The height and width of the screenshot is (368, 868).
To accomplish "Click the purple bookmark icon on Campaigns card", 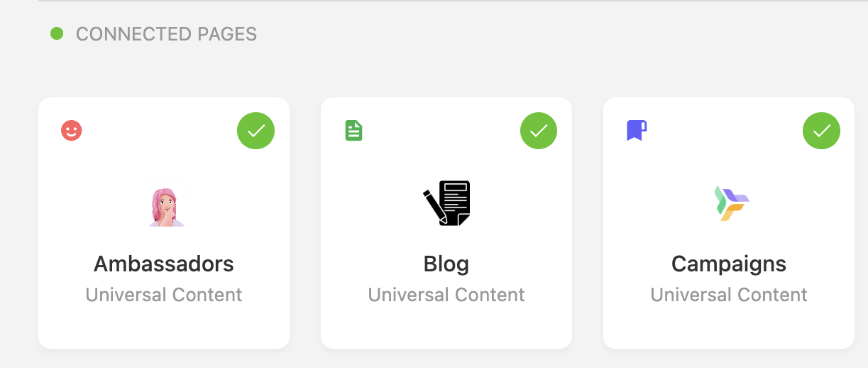I will pyautogui.click(x=636, y=131).
